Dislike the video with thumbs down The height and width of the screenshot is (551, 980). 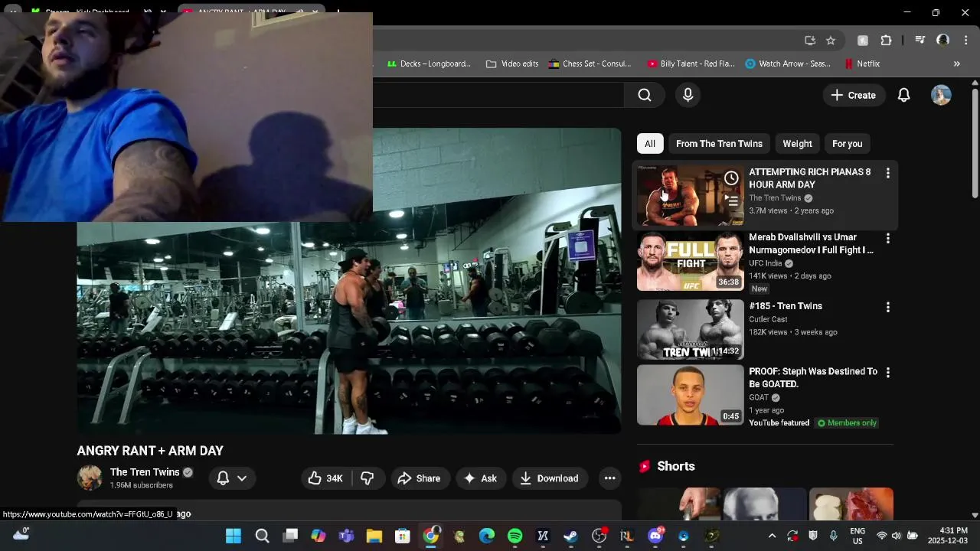pos(367,478)
